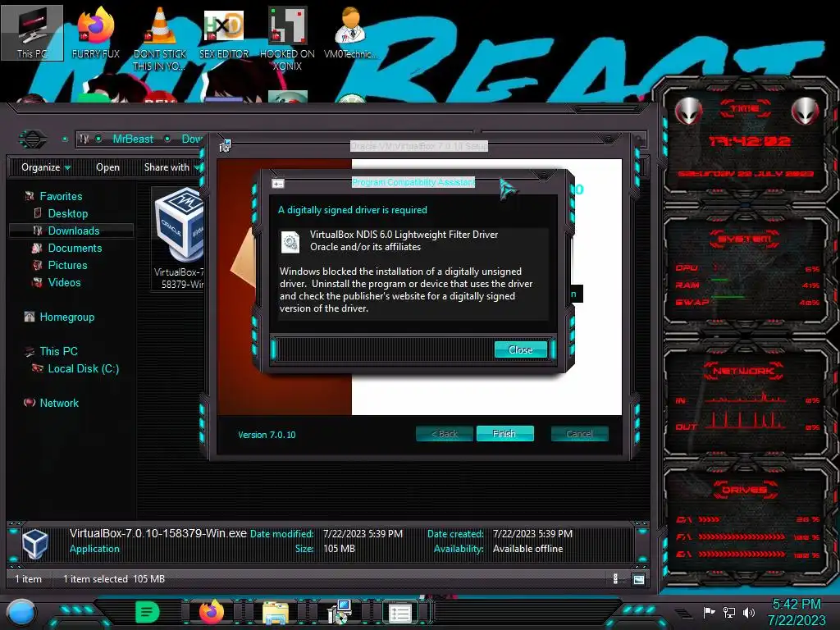
Task: Open the VirtualBox installer taskbar item
Action: (x=339, y=612)
